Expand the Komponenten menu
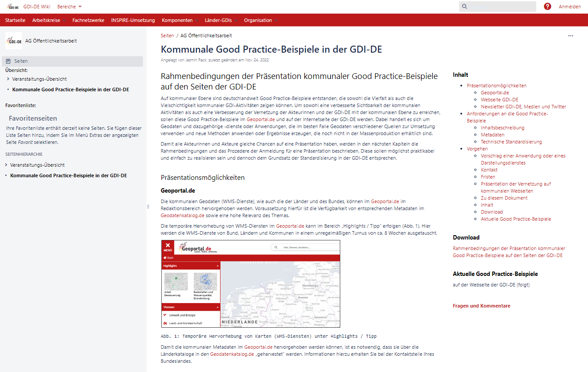588x372 pixels. tap(179, 20)
